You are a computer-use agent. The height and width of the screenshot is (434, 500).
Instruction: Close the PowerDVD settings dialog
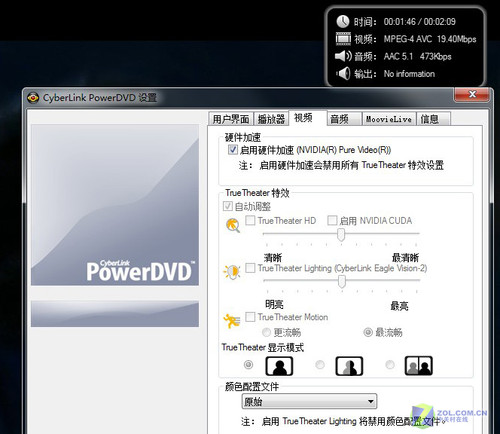(x=472, y=94)
